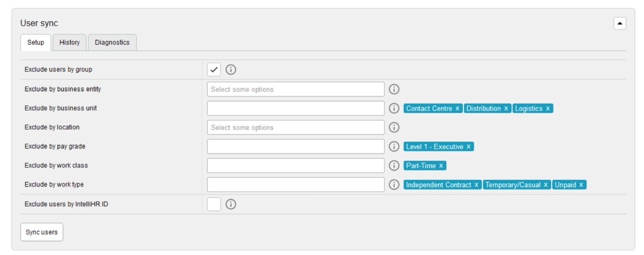This screenshot has width=644, height=255.
Task: Open the Diagnostics tab
Action: 112,43
